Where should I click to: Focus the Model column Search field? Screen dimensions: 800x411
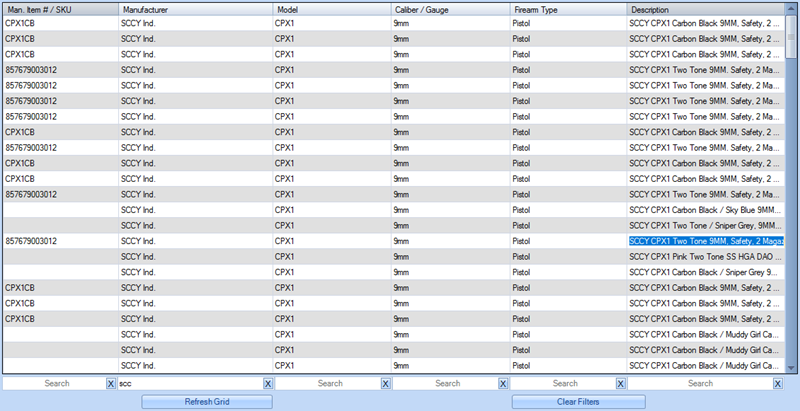pos(328,383)
